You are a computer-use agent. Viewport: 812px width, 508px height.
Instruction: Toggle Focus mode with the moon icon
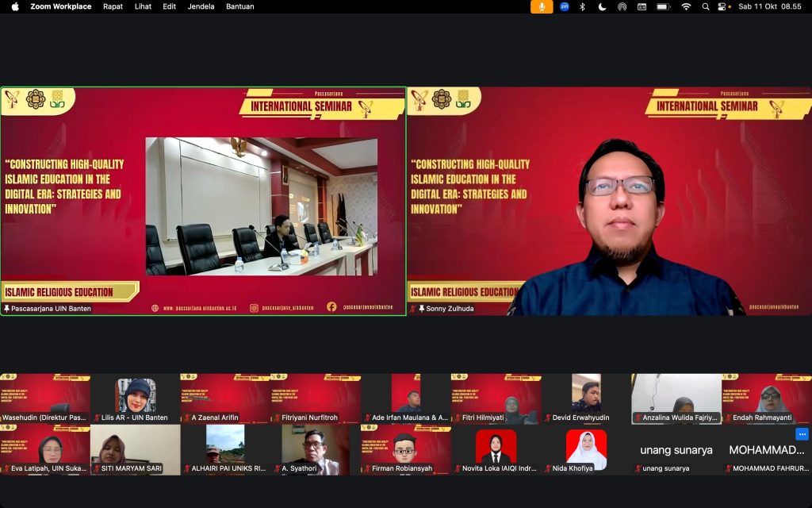[x=602, y=6]
